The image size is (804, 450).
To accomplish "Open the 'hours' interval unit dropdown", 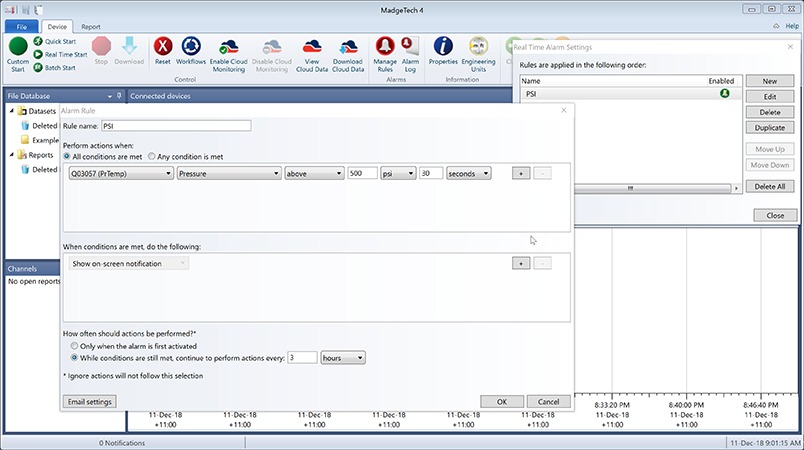I will pyautogui.click(x=343, y=357).
